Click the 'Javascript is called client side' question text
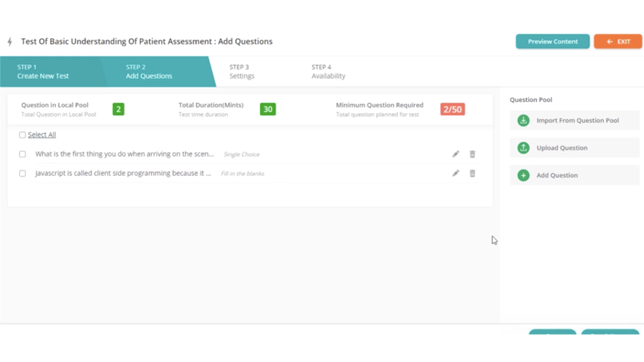Viewport: 644px width, 362px height. point(123,174)
